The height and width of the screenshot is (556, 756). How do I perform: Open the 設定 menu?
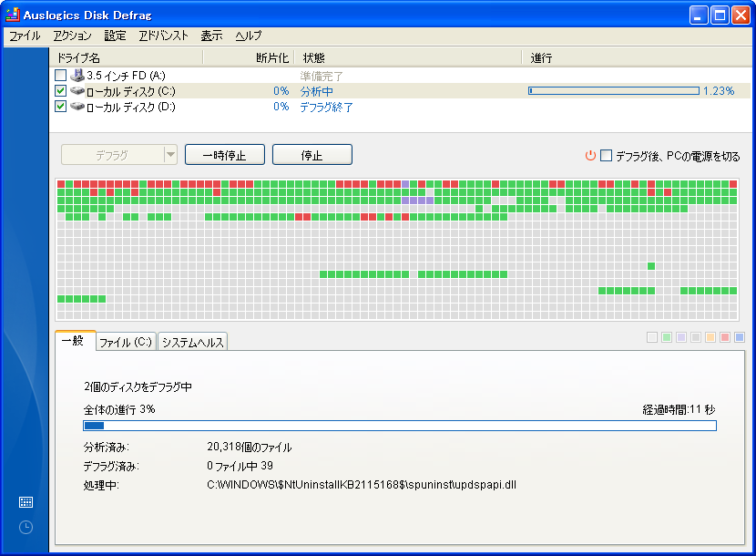(116, 36)
